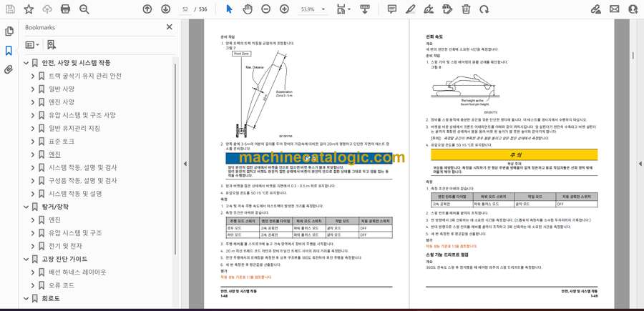This screenshot has height=311, width=644.
Task: Go to previous page with up-arrow icon
Action: click(x=147, y=9)
